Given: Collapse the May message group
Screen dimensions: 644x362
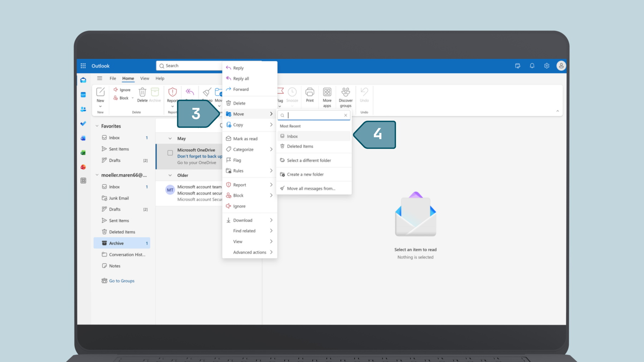Looking at the screenshot, I should point(170,139).
